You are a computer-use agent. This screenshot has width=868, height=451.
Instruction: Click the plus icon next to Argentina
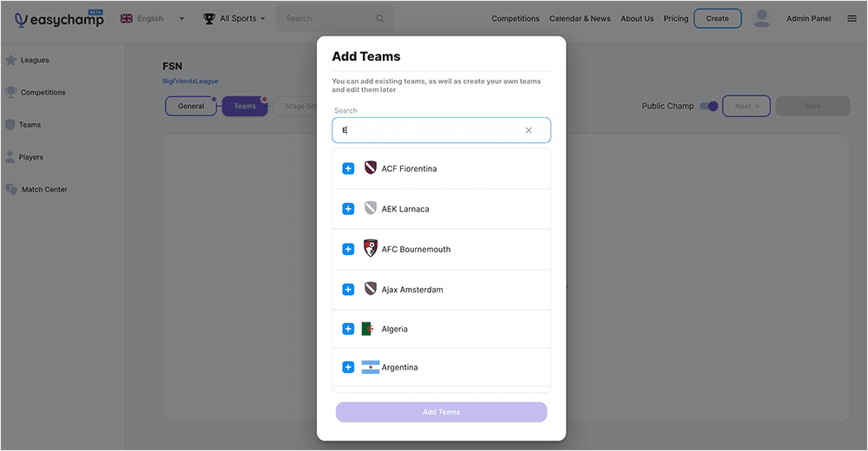click(x=348, y=368)
